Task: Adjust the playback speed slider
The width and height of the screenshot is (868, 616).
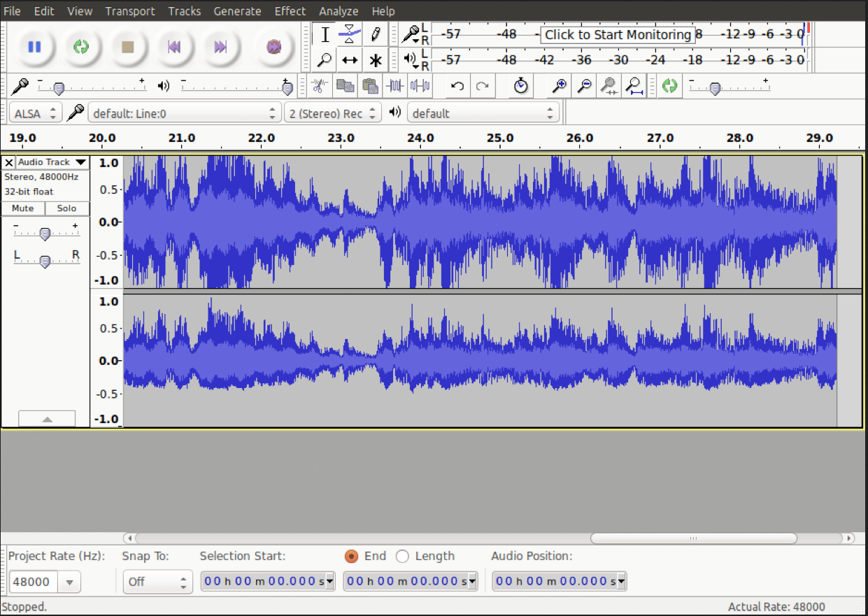Action: 714,88
